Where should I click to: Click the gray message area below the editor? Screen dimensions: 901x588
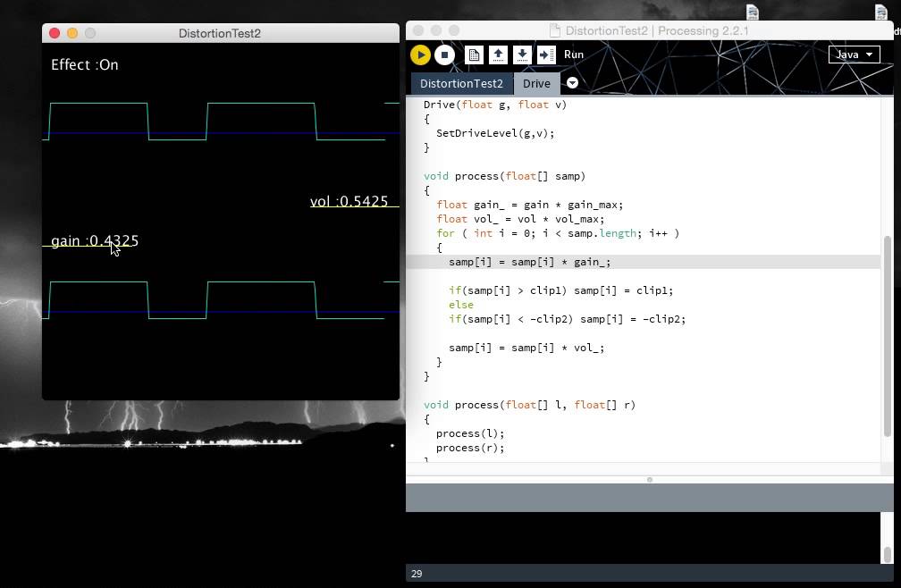pyautogui.click(x=649, y=497)
